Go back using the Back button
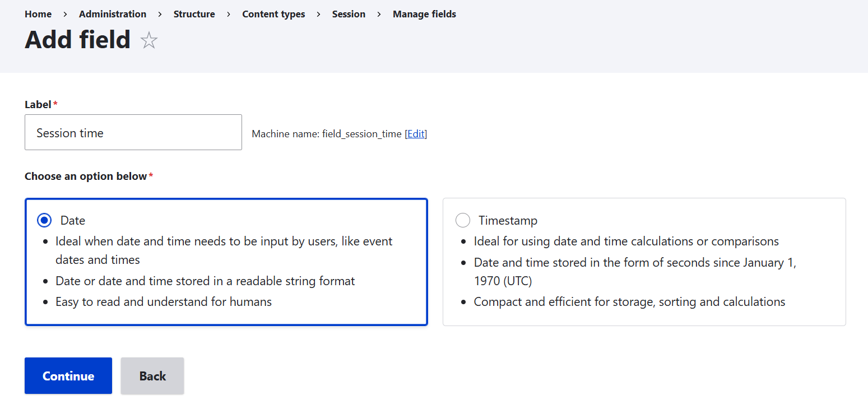Viewport: 868px width, 409px height. click(152, 375)
